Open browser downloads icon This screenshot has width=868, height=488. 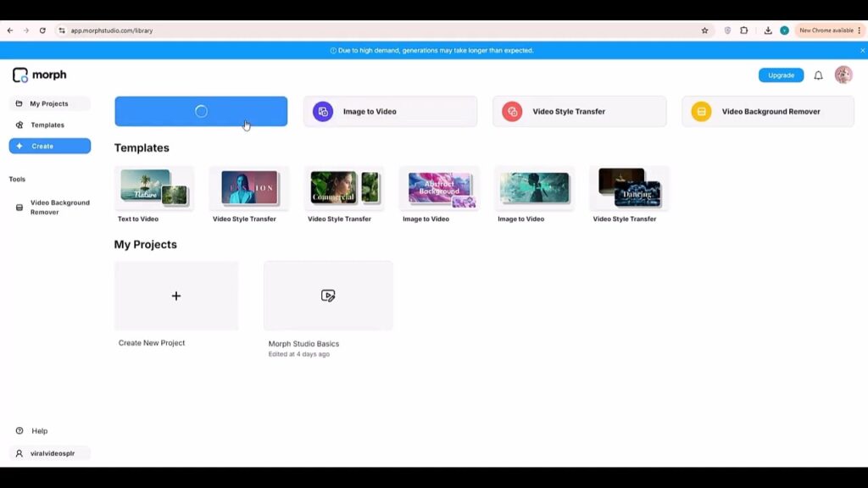(x=768, y=30)
